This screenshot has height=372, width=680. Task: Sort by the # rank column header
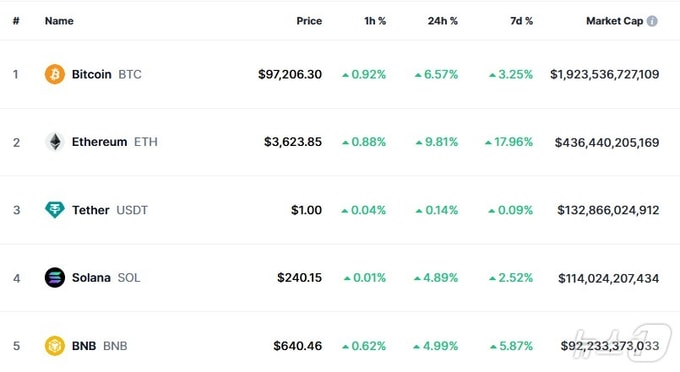pyautogui.click(x=16, y=21)
